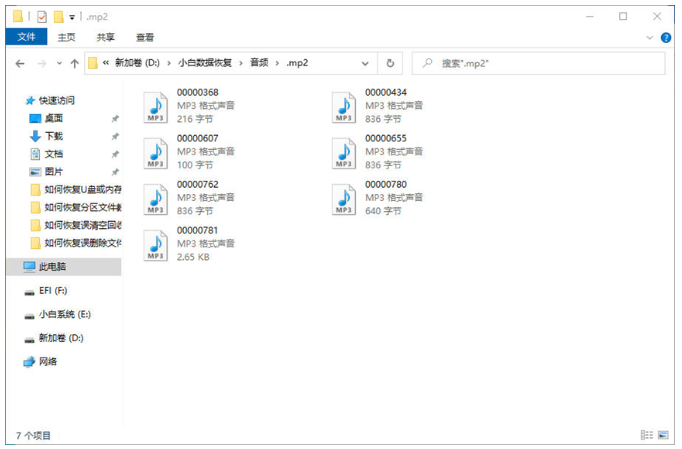Open the help question mark icon
Viewport: 682px width, 449px height.
click(x=666, y=37)
